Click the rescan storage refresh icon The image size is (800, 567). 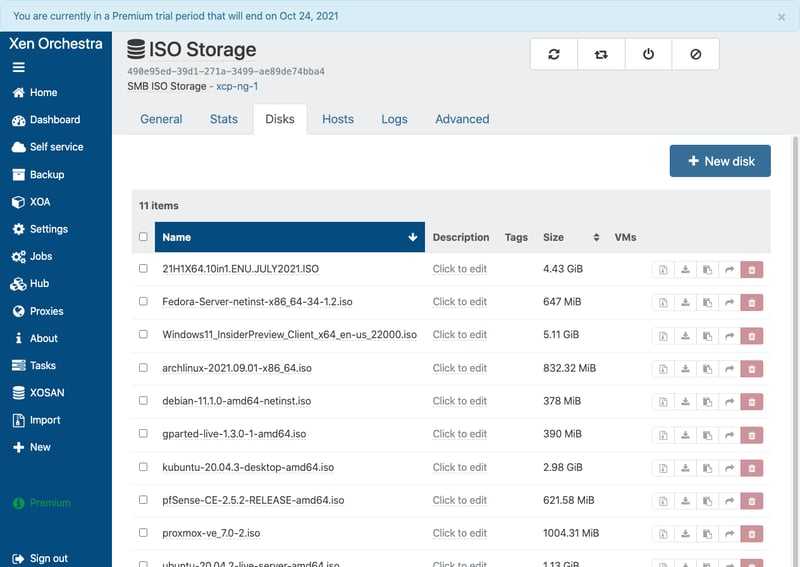tap(554, 55)
